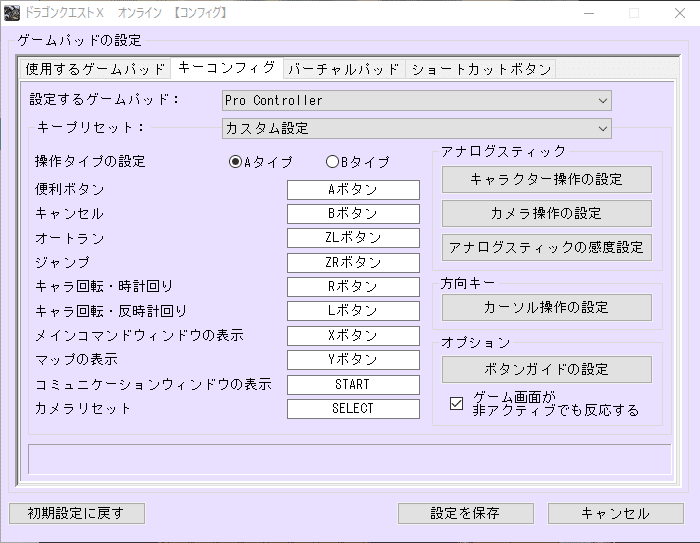Screen dimensions: 700x543
Task: Toggle ゲーム画面が非アクティブでも反応する checkbox
Action: click(x=456, y=404)
